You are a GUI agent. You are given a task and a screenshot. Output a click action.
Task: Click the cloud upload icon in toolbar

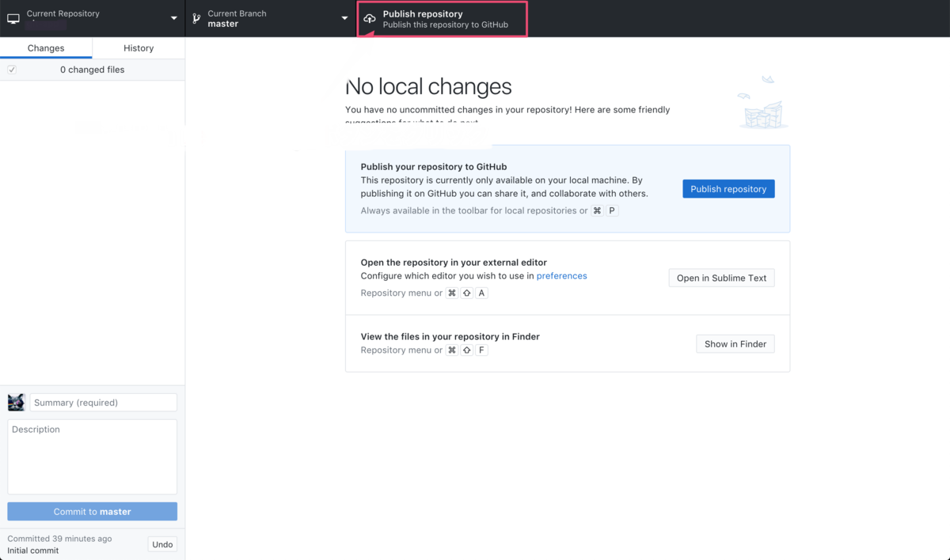[x=370, y=18]
